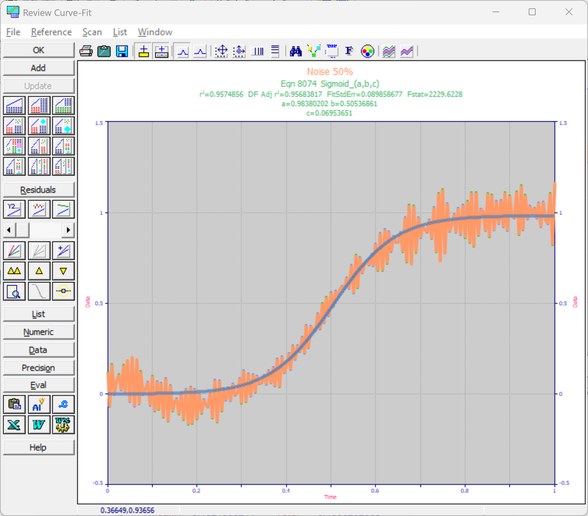Viewport: 588px width, 516px height.
Task: Click the WPS gear icon
Action: [x=63, y=424]
